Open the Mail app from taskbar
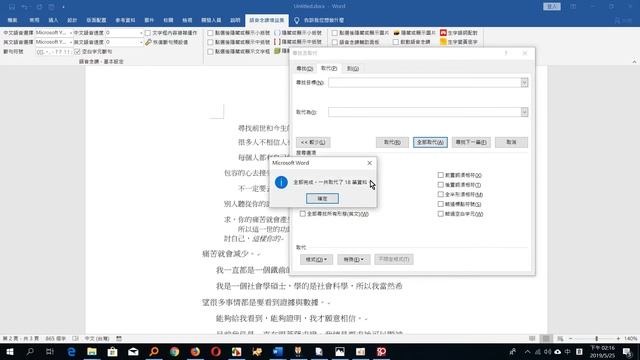Screen dimensions: 640x360 pyautogui.click(x=133, y=351)
